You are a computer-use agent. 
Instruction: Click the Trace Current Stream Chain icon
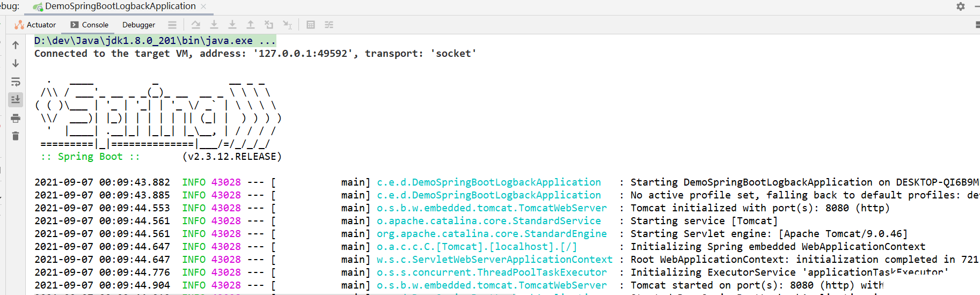[329, 25]
